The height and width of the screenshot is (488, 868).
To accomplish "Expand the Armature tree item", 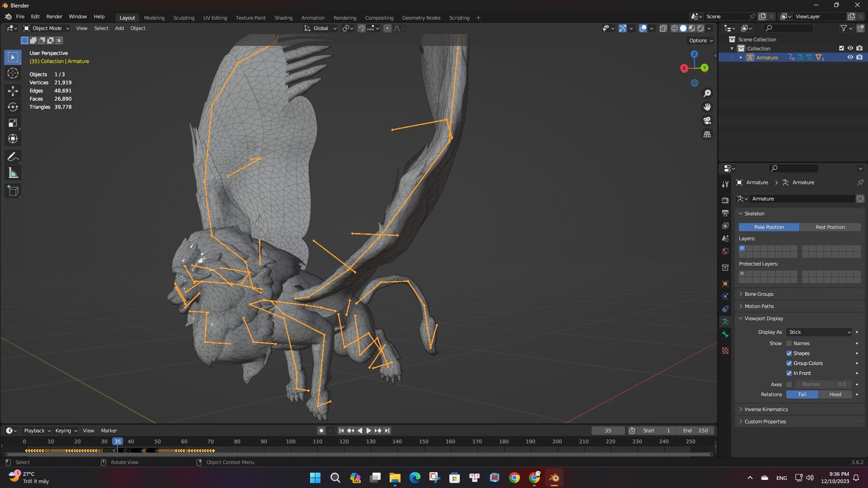I will point(741,57).
